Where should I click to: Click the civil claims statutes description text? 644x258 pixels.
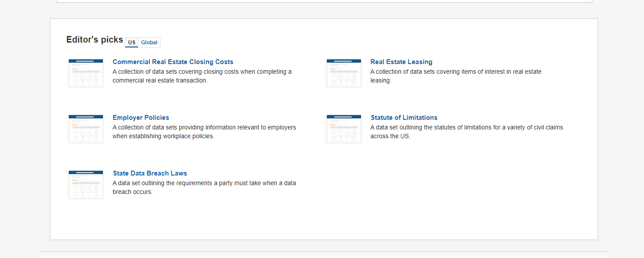tap(467, 132)
